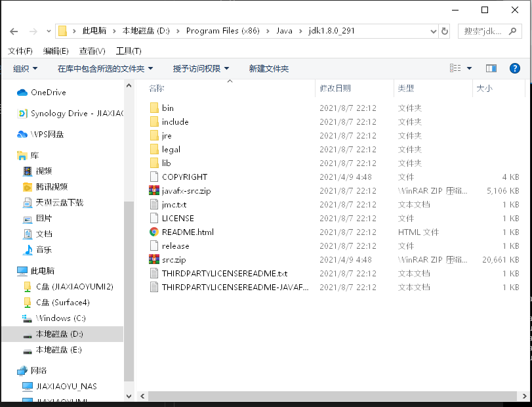Select the legal folder icon
The width and height of the screenshot is (532, 407).
point(154,150)
